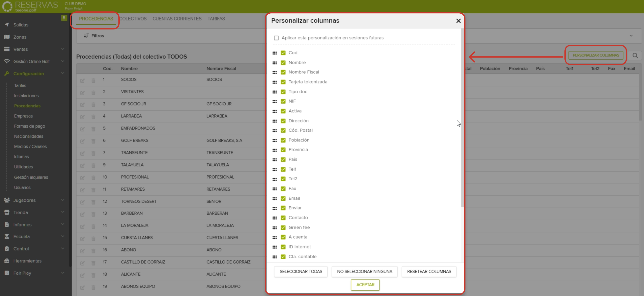Click RESETEAR COLUMNAS button

coord(429,272)
